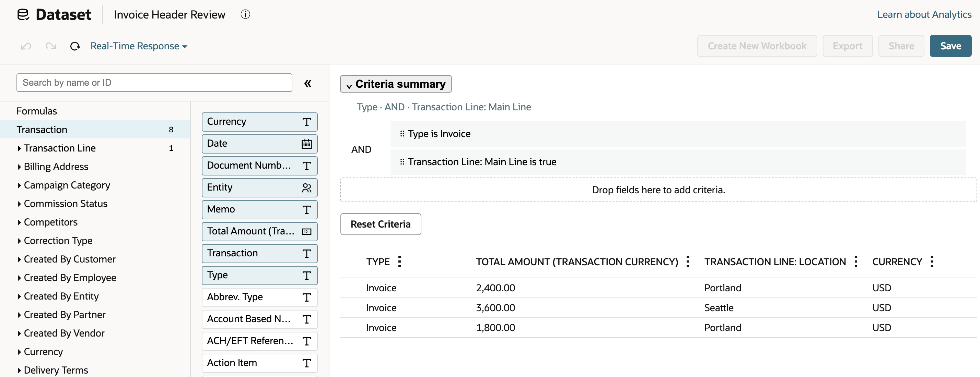
Task: Select the Abbrev. Type field
Action: tap(259, 297)
